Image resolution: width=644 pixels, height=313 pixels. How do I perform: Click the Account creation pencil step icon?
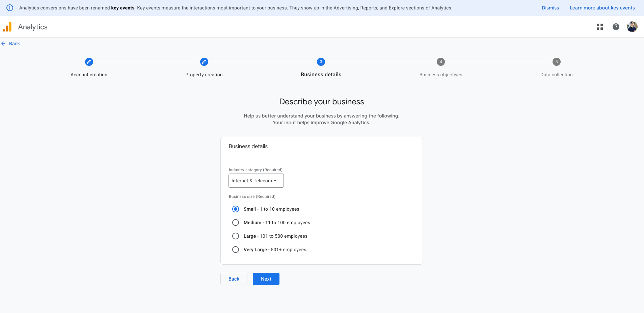click(89, 62)
